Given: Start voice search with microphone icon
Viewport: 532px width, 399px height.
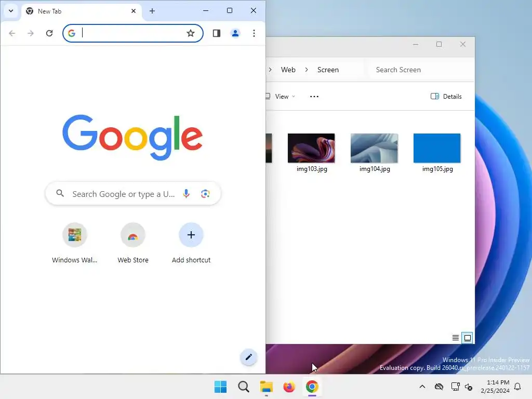Looking at the screenshot, I should coord(187,194).
